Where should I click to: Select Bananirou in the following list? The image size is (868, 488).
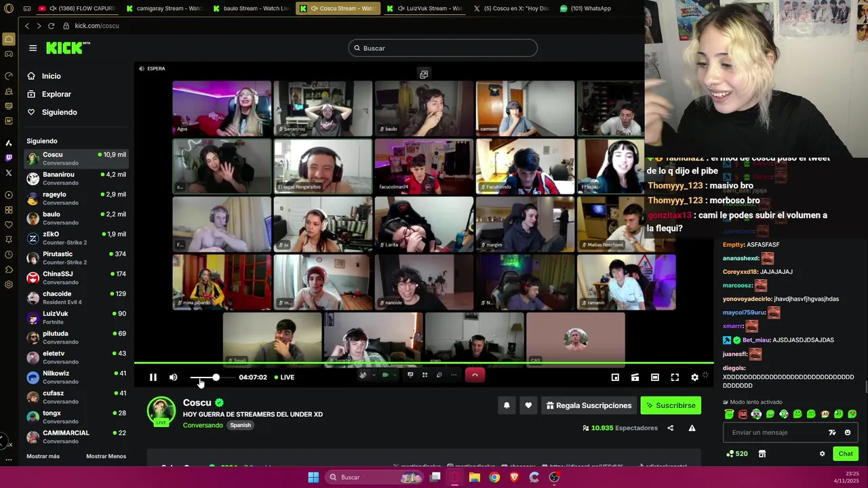[76, 178]
